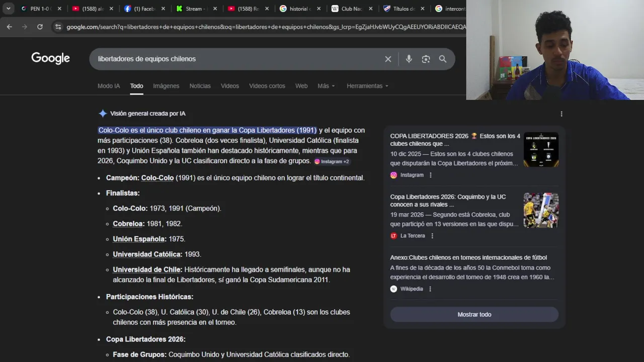The width and height of the screenshot is (644, 362).
Task: Close the (1588) Re YouTube tab
Action: (267, 9)
